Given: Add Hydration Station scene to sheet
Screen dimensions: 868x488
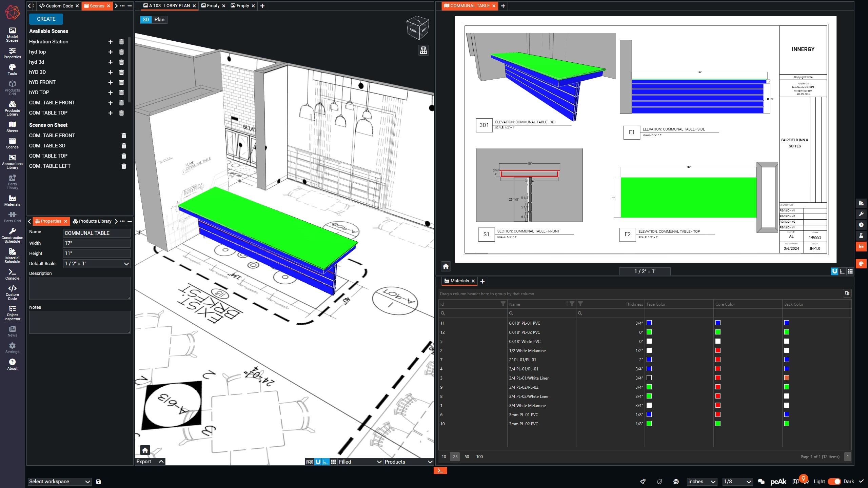Looking at the screenshot, I should (110, 42).
